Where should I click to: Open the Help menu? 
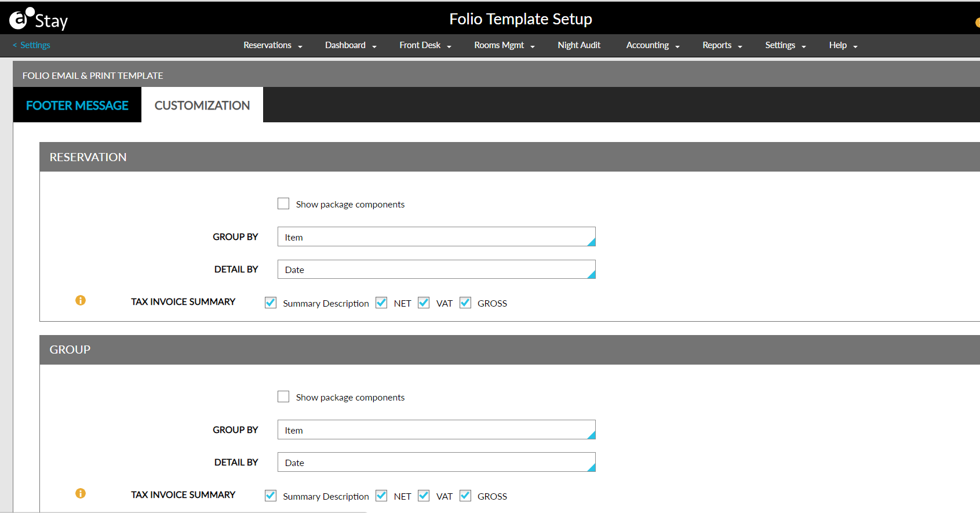coord(843,45)
